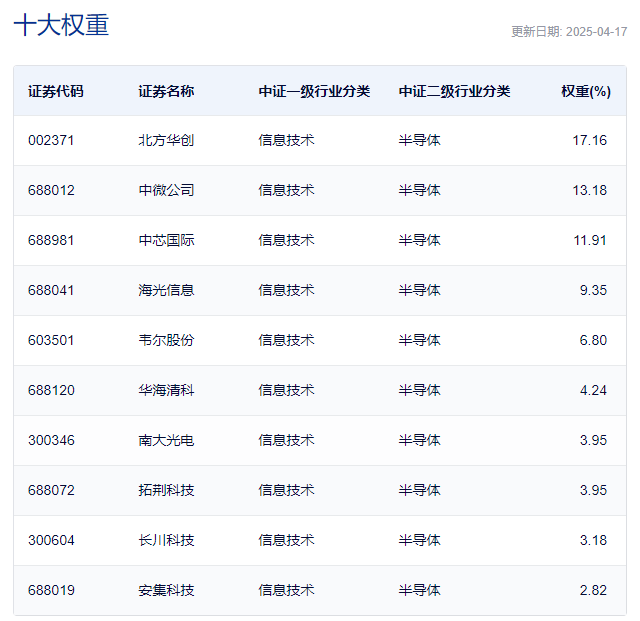640x621 pixels.
Task: Select the name 南大光电
Action: click(166, 441)
